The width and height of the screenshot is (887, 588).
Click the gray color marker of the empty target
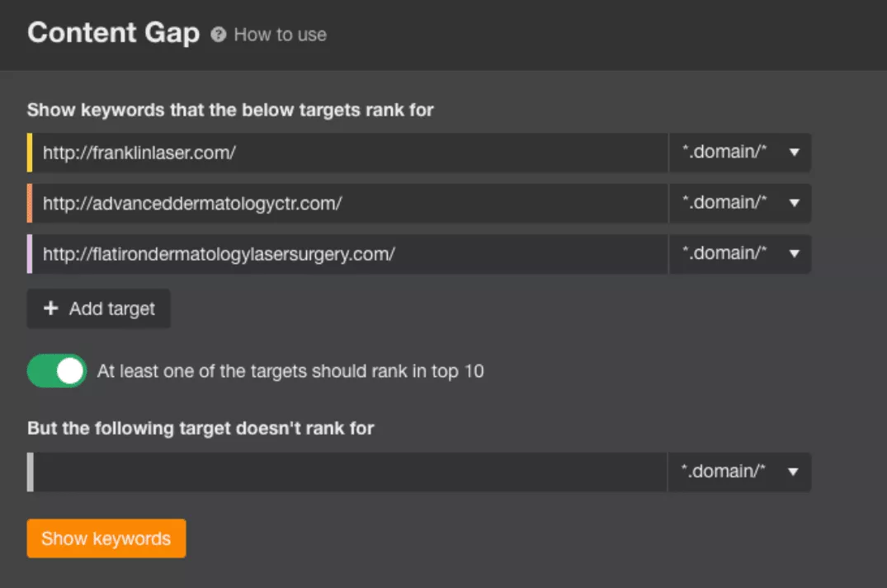(x=30, y=472)
